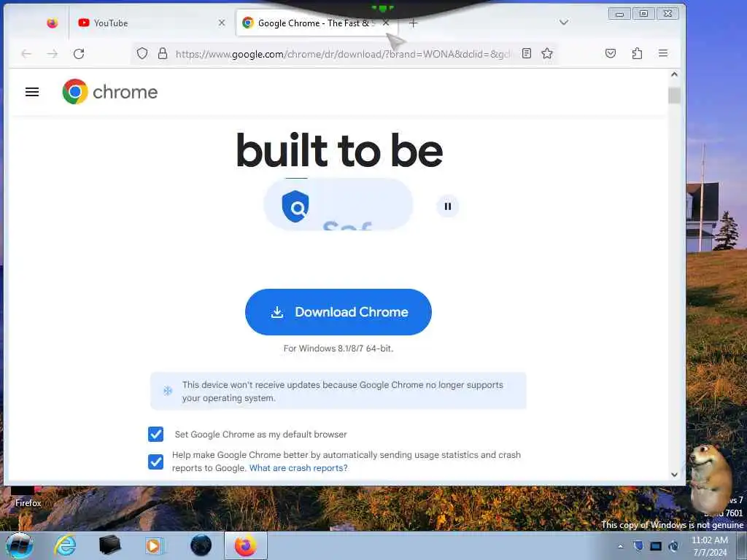Open the Chrome site hamburger menu
The width and height of the screenshot is (747, 560).
point(32,92)
